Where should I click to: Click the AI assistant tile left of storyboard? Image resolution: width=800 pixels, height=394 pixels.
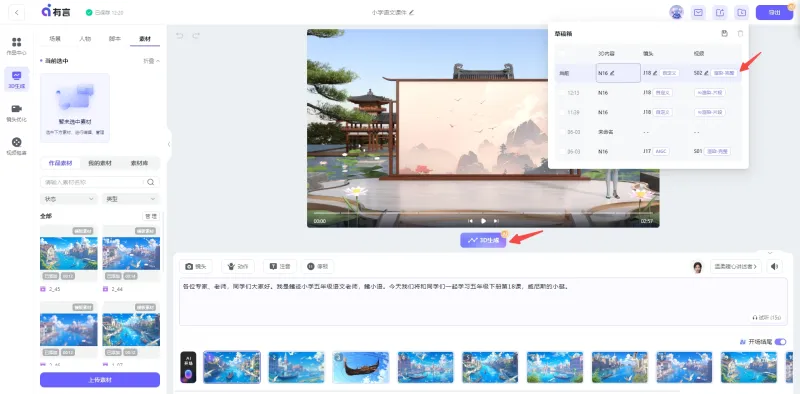point(188,367)
